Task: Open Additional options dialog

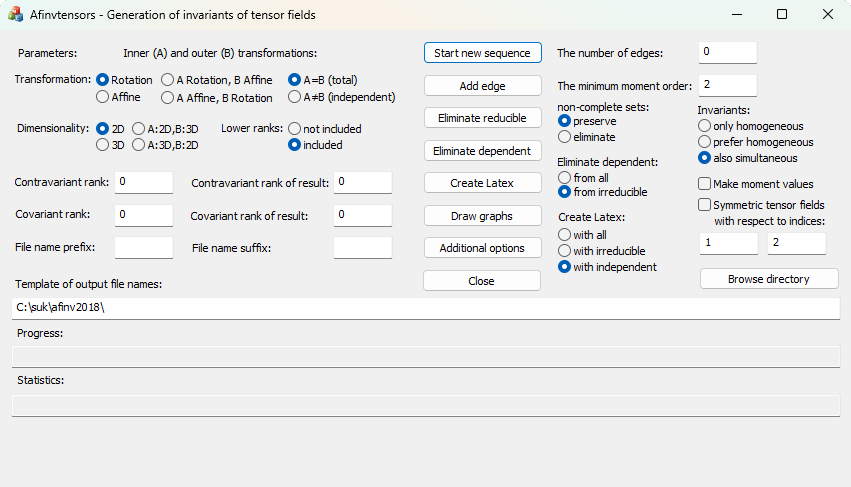Action: click(x=482, y=248)
